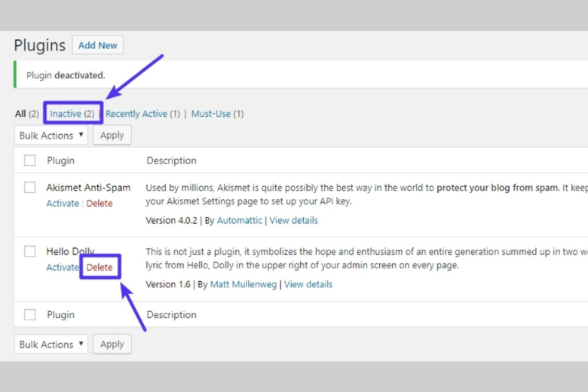
Task: Activate the Hello Dolly plugin
Action: click(x=63, y=268)
